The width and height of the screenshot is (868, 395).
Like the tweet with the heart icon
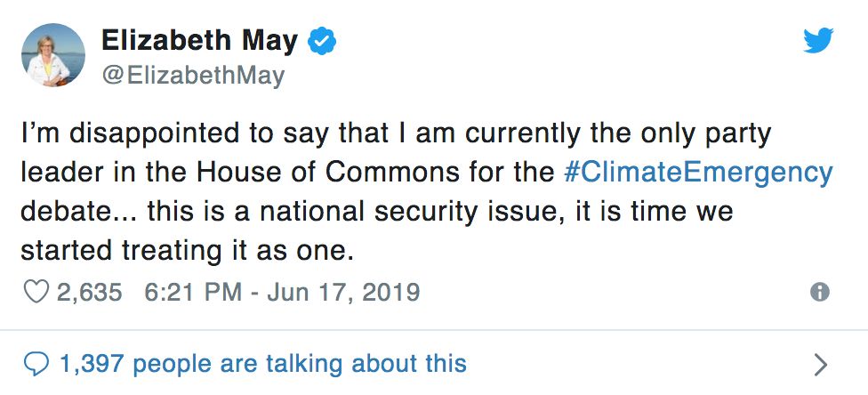[x=35, y=292]
